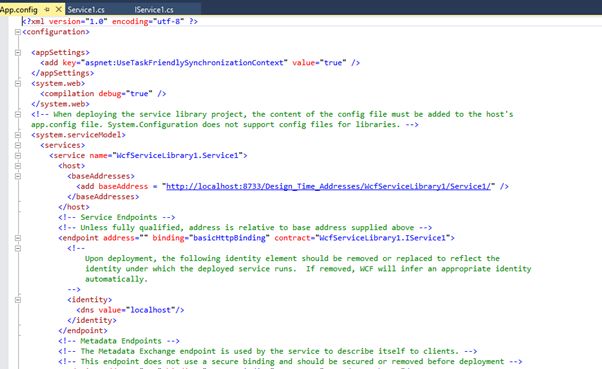Click the 'Unless fully qualified' comment line
This screenshot has width=602, height=369.
click(x=245, y=228)
